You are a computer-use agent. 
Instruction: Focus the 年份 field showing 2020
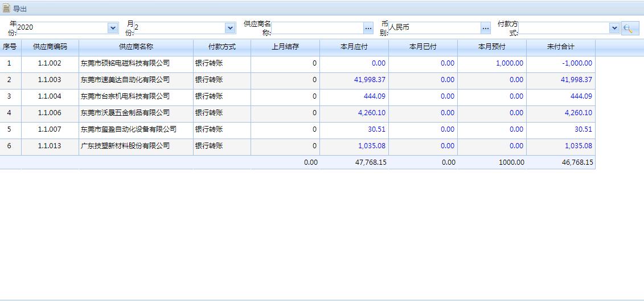click(63, 28)
